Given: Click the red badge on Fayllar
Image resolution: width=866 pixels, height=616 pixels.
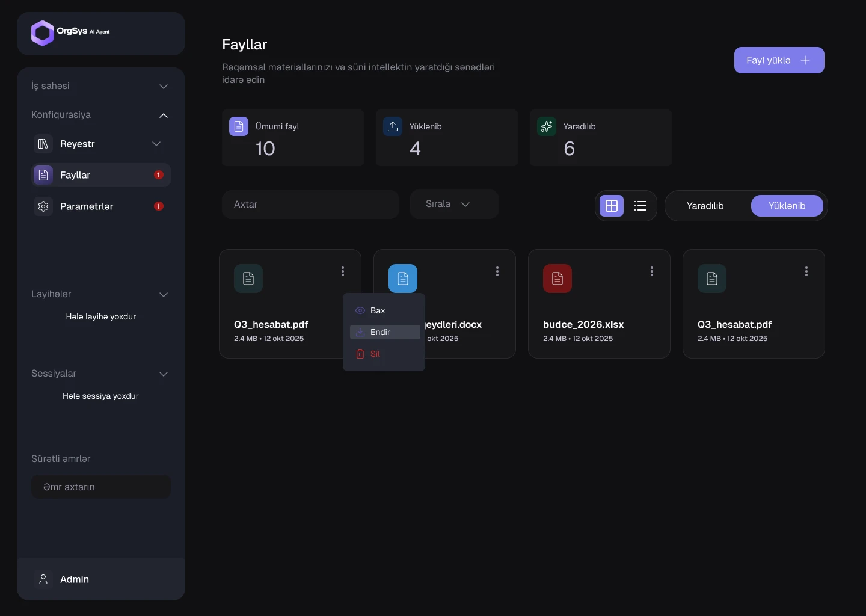Looking at the screenshot, I should click(159, 175).
